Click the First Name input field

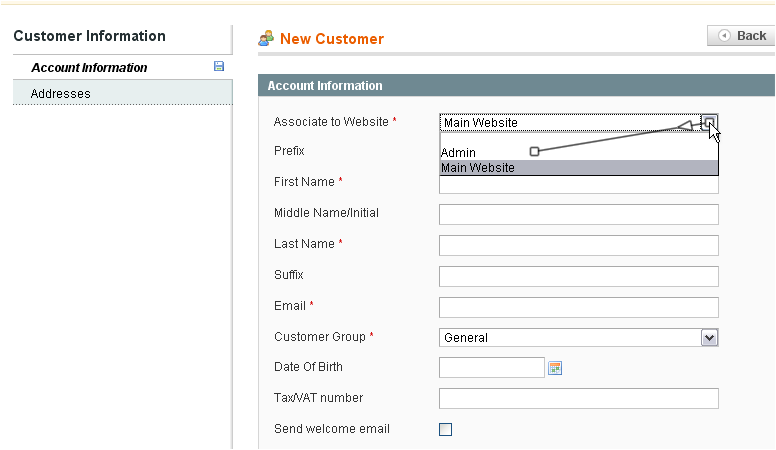pyautogui.click(x=579, y=185)
